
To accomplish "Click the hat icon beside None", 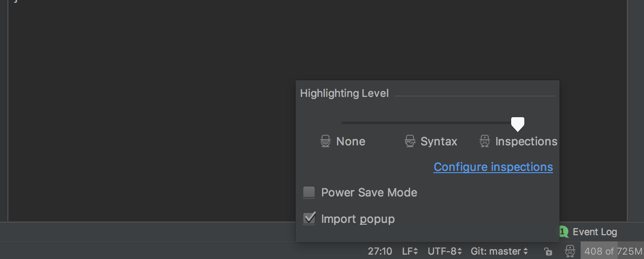I will point(326,141).
